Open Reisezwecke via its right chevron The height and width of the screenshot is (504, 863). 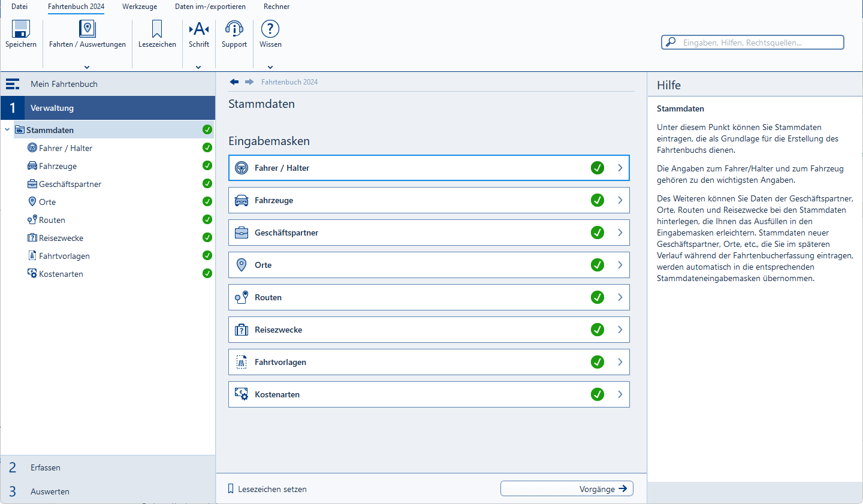click(620, 330)
